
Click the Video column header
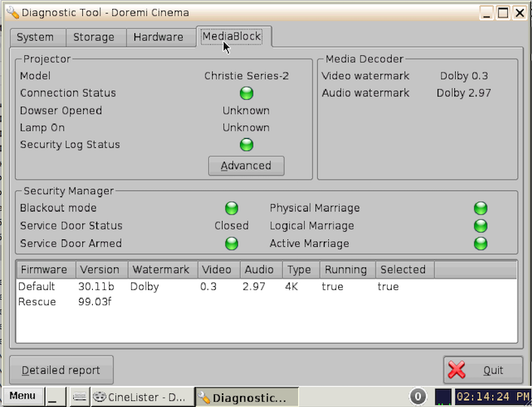coord(219,270)
